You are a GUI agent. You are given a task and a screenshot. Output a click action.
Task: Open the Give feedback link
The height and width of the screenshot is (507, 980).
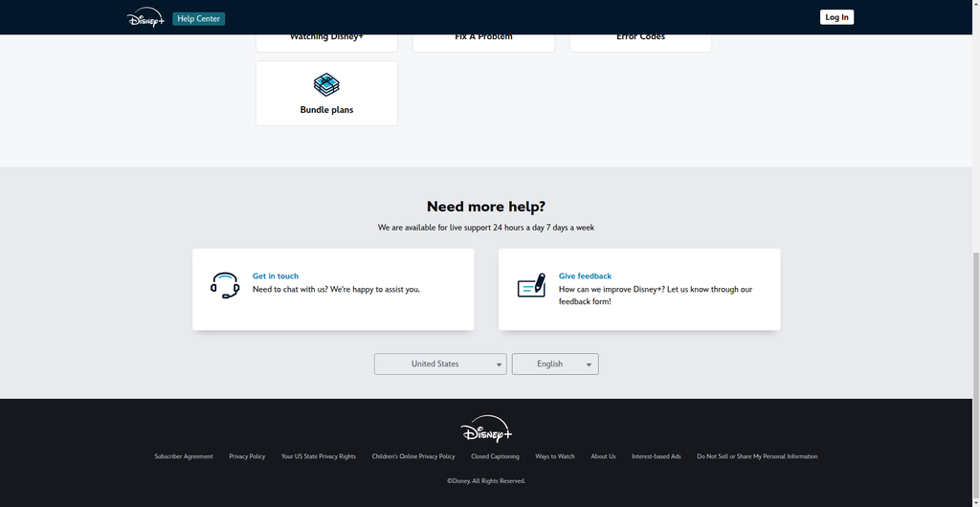coord(585,276)
